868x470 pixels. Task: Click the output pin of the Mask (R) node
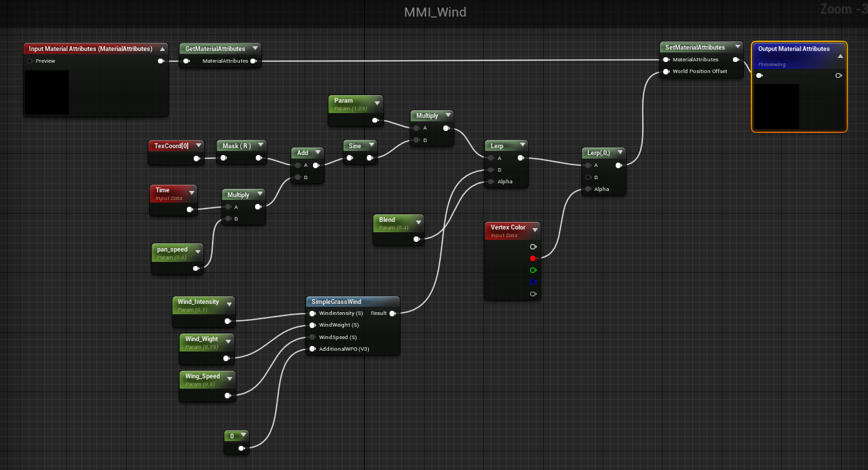[259, 158]
